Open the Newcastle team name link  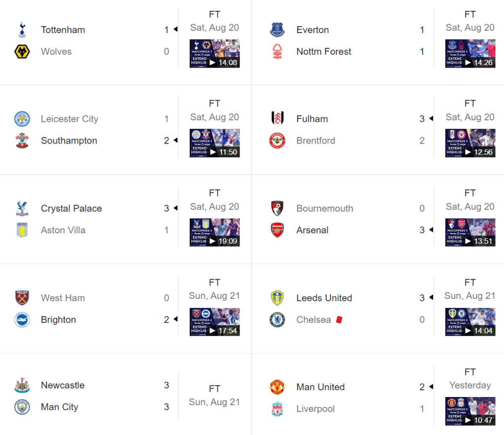pyautogui.click(x=63, y=385)
